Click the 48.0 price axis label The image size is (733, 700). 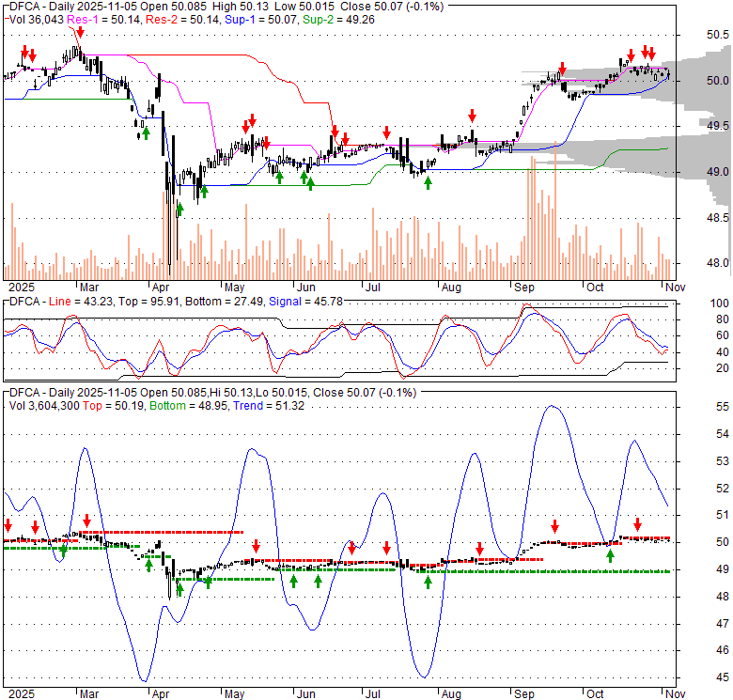pos(718,263)
